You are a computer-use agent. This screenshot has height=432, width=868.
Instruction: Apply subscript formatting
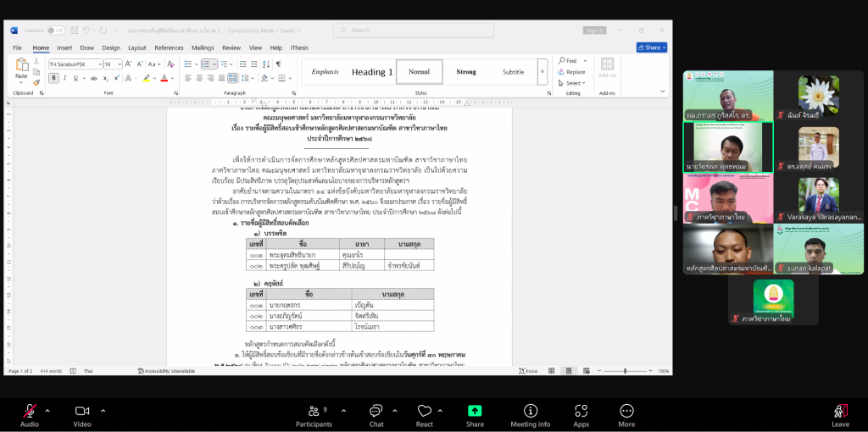(x=106, y=78)
